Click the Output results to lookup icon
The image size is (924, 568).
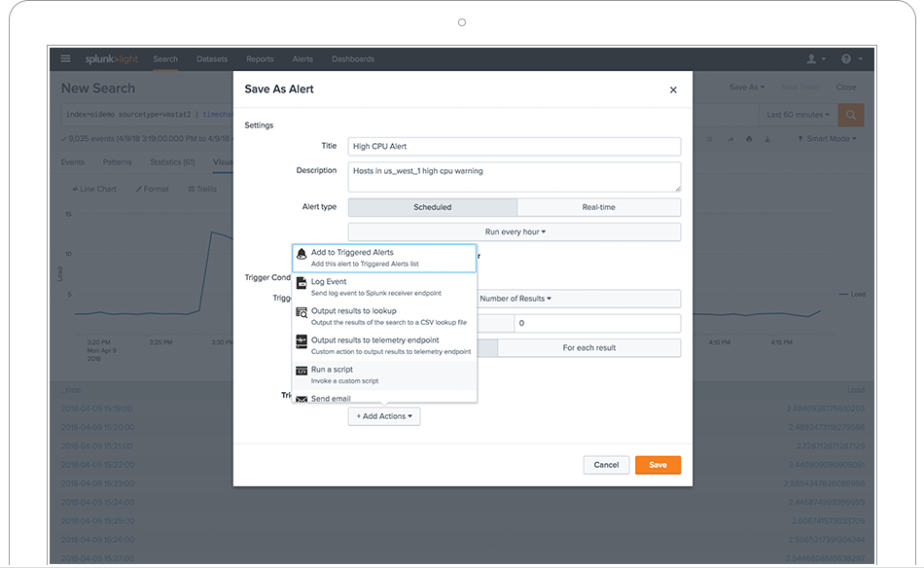tap(302, 312)
